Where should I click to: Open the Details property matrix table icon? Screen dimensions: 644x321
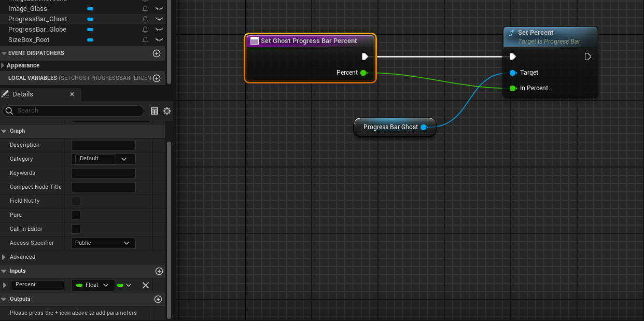click(155, 111)
